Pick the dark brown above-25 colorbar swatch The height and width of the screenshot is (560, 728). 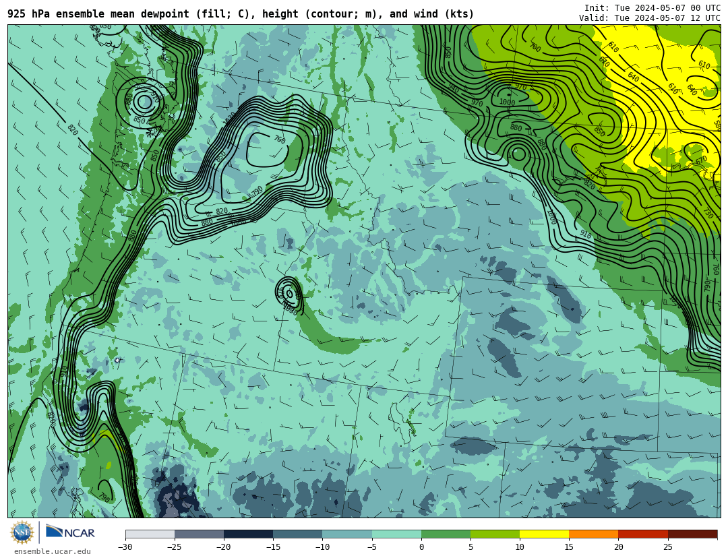tap(692, 534)
